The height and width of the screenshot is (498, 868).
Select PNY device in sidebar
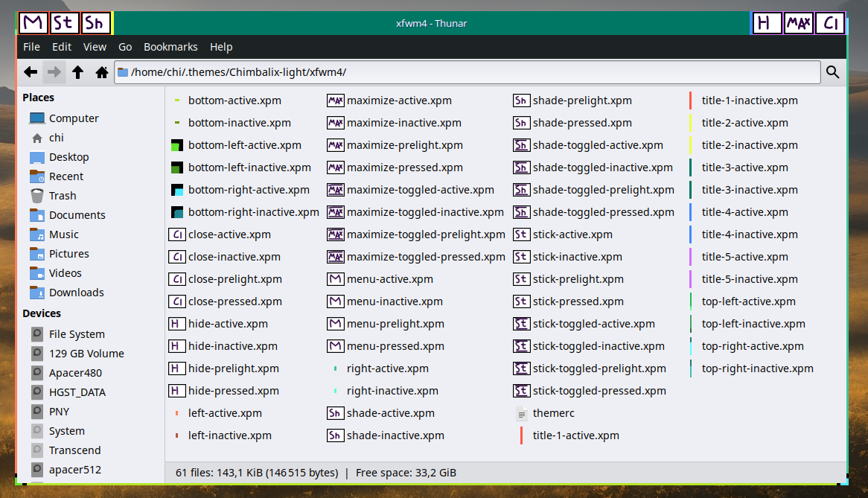pyautogui.click(x=60, y=412)
